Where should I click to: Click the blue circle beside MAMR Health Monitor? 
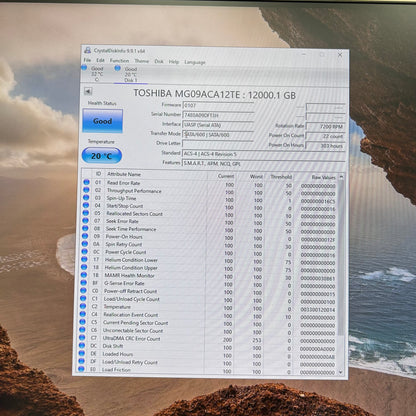point(84,275)
